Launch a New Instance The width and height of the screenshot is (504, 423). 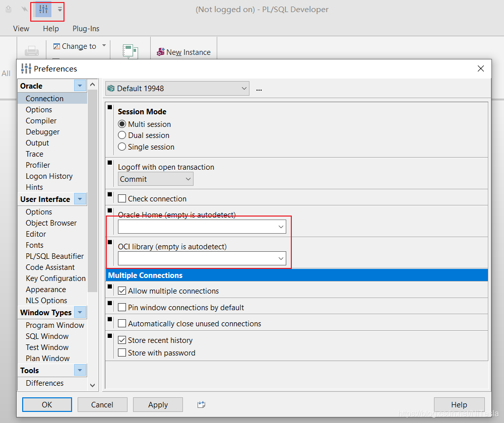(x=183, y=52)
